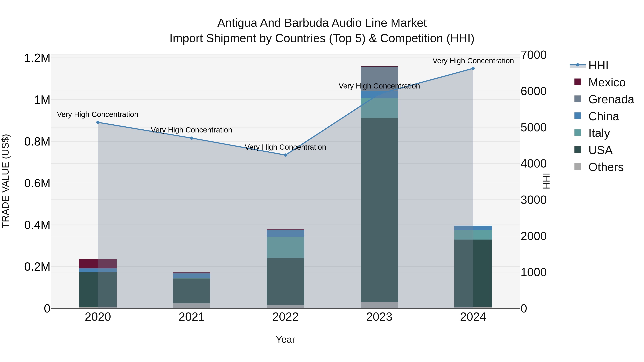Click the Mexico segment of 2020 bar
This screenshot has width=644, height=362.
[x=98, y=264]
